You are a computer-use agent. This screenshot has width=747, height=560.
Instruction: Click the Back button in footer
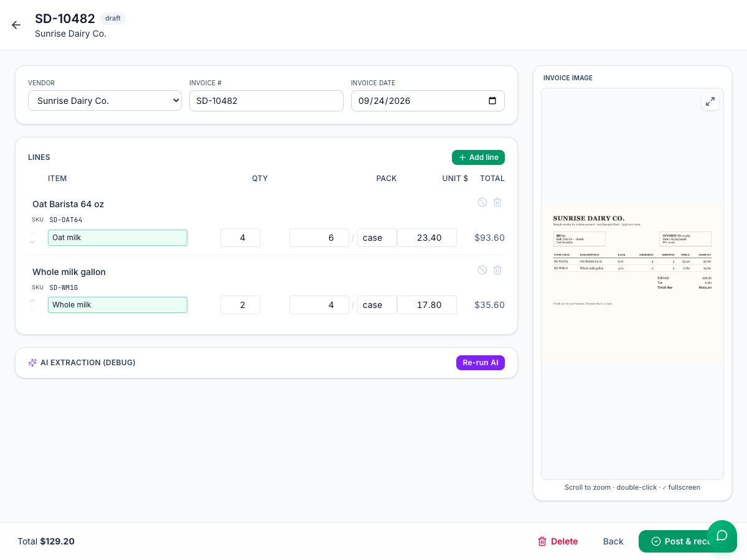[x=613, y=541]
